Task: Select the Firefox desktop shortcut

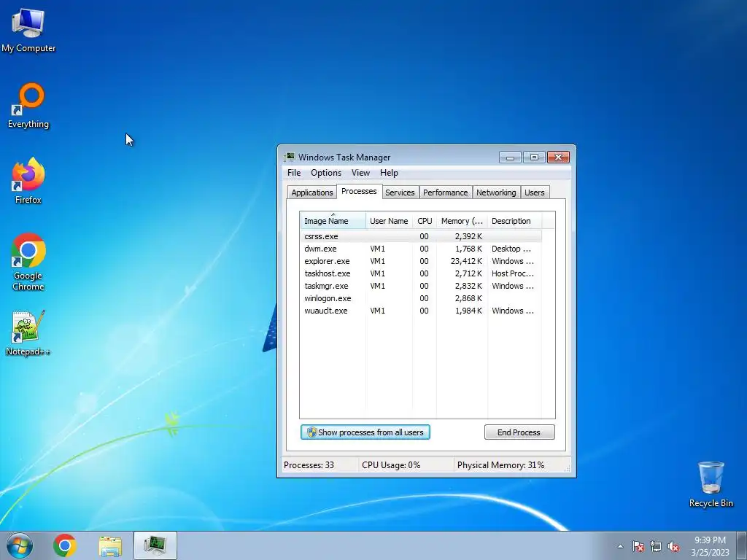Action: 28,181
